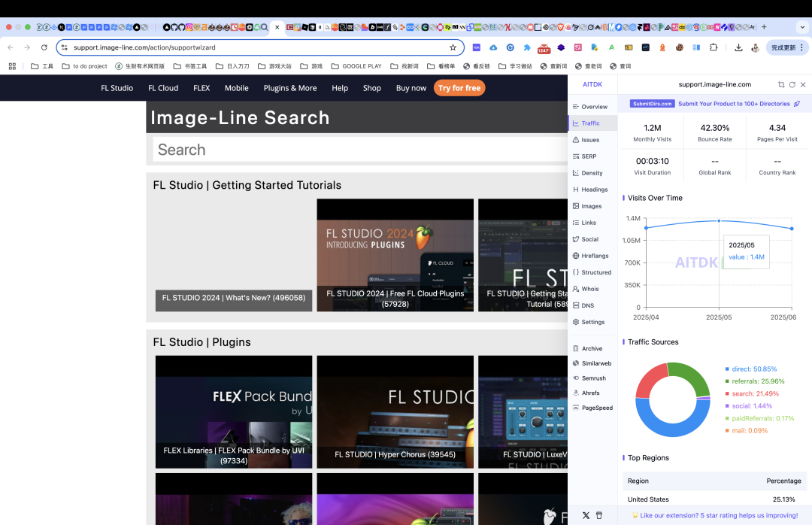Open Similarweb from the AITDK sidebar

[x=592, y=364]
